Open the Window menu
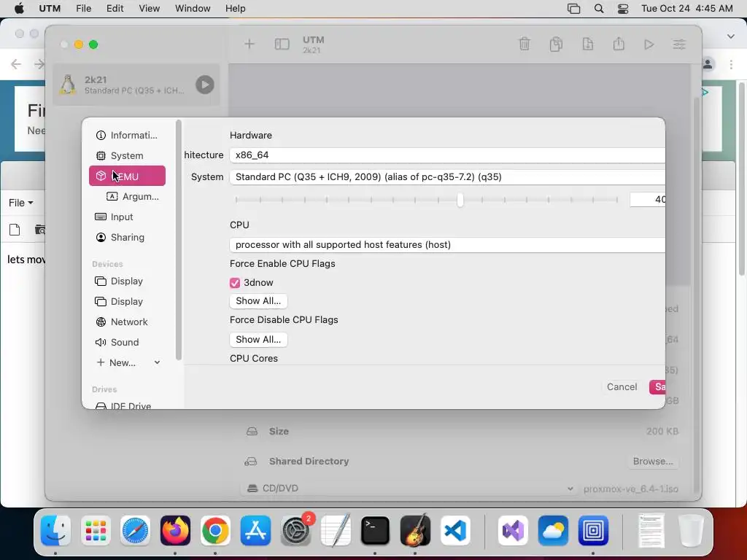The height and width of the screenshot is (560, 747). (193, 9)
